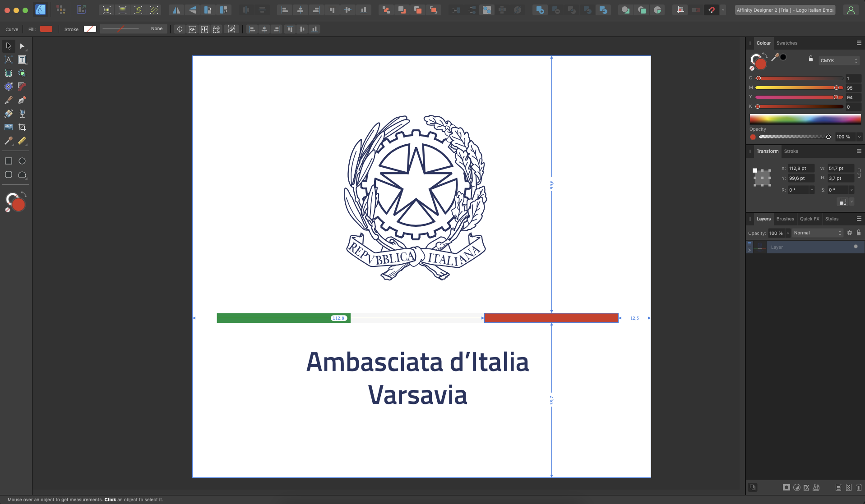Image resolution: width=865 pixels, height=504 pixels.
Task: Select the Crop tool
Action: (22, 127)
